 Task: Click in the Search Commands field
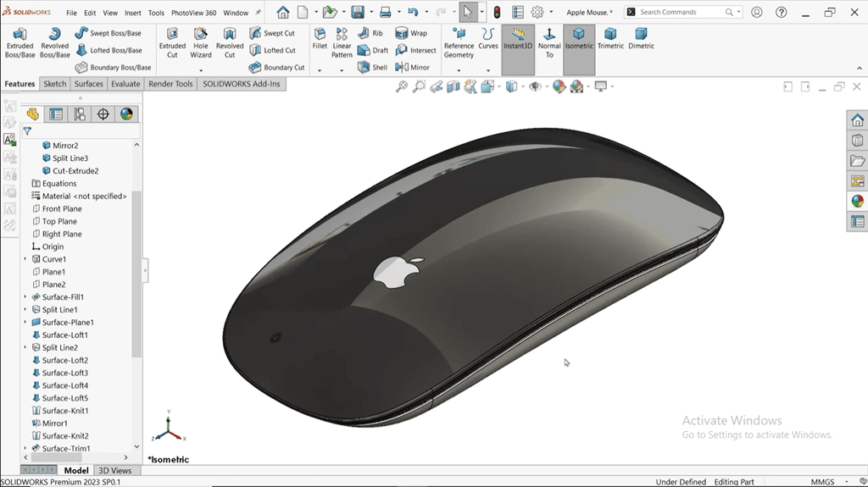pos(681,12)
